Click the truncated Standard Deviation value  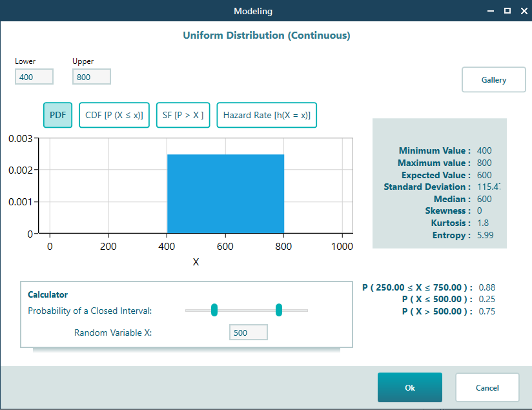(x=487, y=187)
